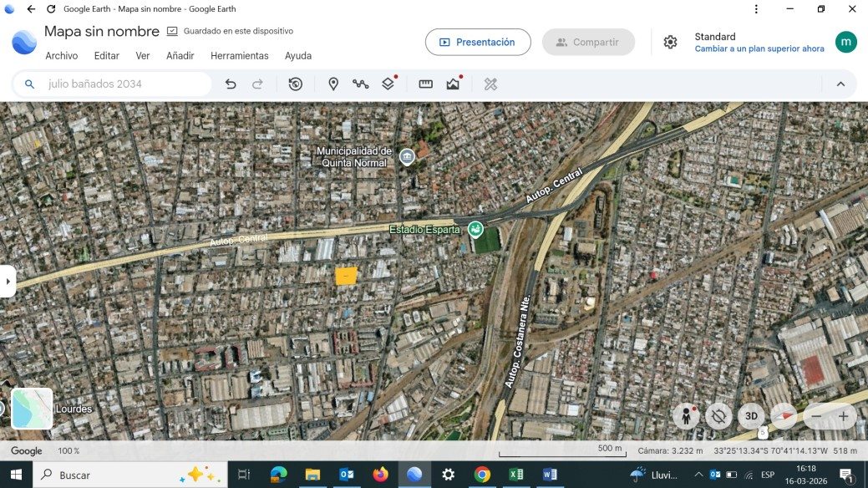Open Firefox from the taskbar
This screenshot has height=488, width=868.
(x=381, y=475)
